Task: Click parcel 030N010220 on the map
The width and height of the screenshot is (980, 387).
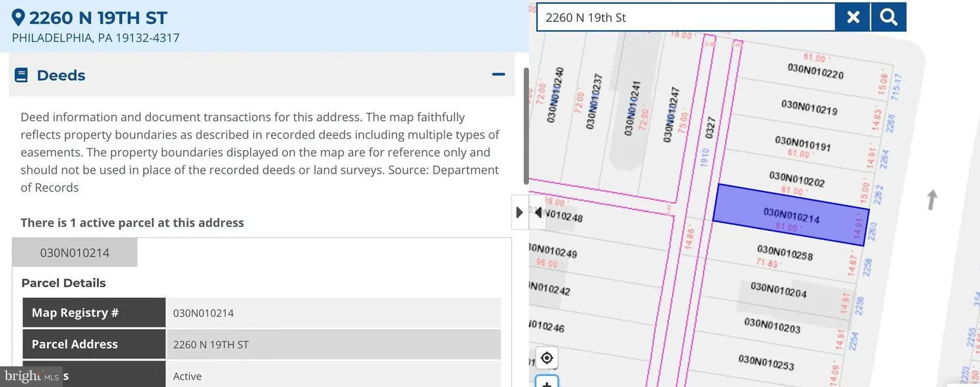Action: (x=815, y=70)
